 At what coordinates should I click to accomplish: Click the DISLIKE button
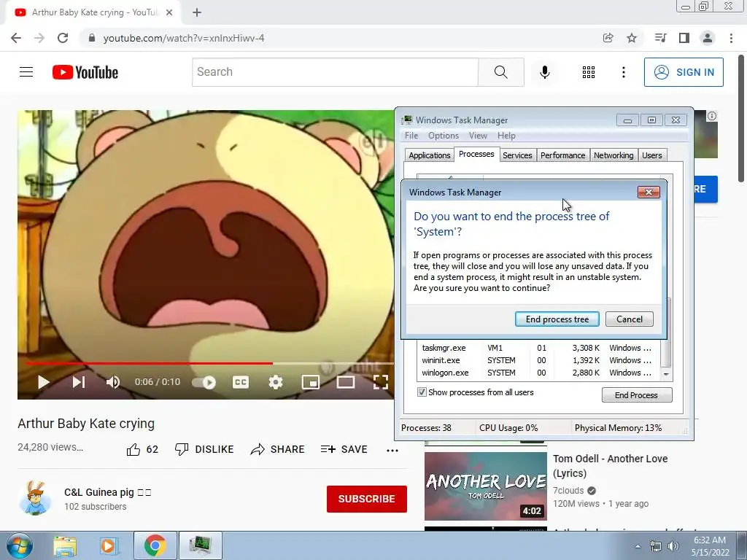coord(204,449)
